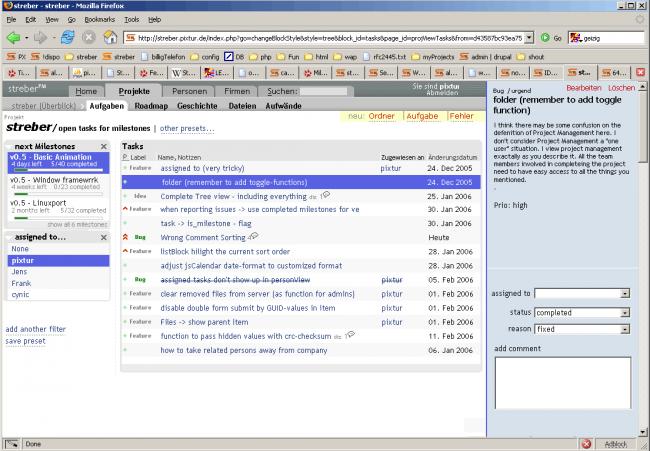Click double-arrow priority icon on Wrong Comment Sorting

(x=125, y=237)
